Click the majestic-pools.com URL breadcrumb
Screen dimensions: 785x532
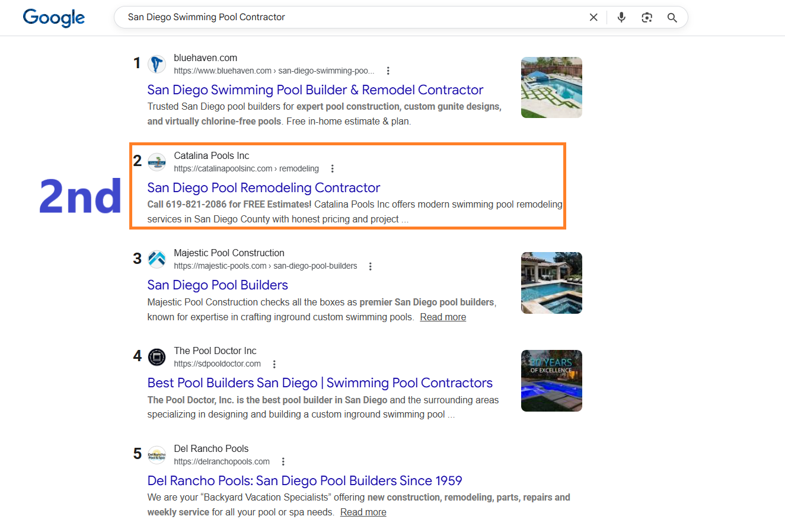point(266,266)
